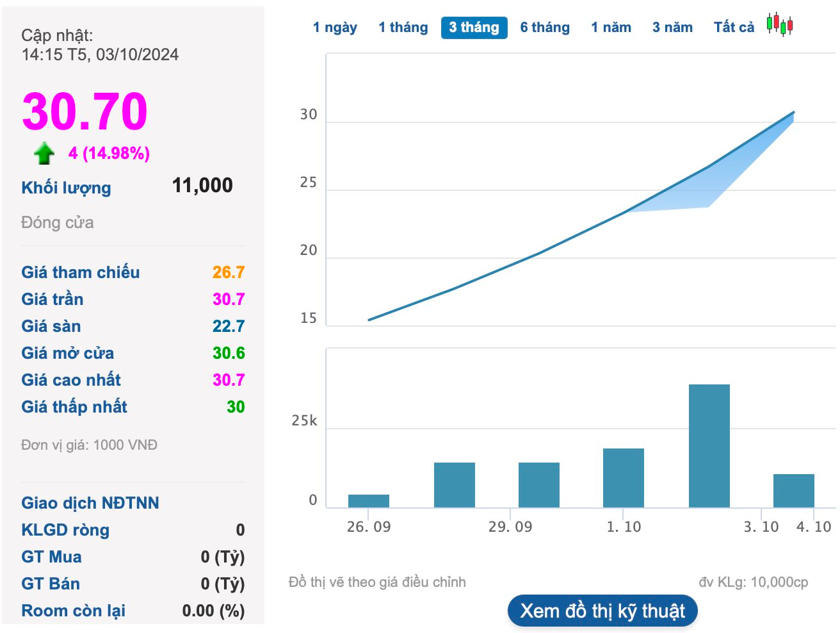Display the Tất cả full history
This screenshot has width=840, height=633.
734,28
